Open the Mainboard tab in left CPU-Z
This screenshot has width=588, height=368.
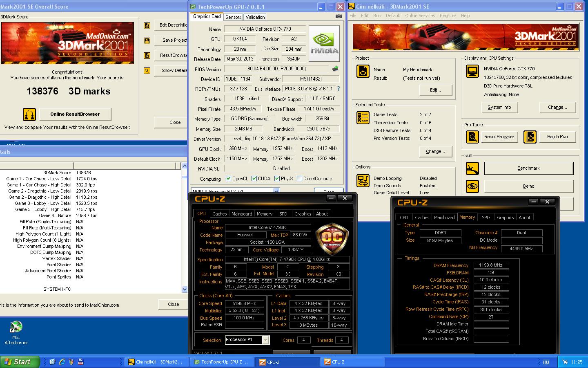pos(242,214)
